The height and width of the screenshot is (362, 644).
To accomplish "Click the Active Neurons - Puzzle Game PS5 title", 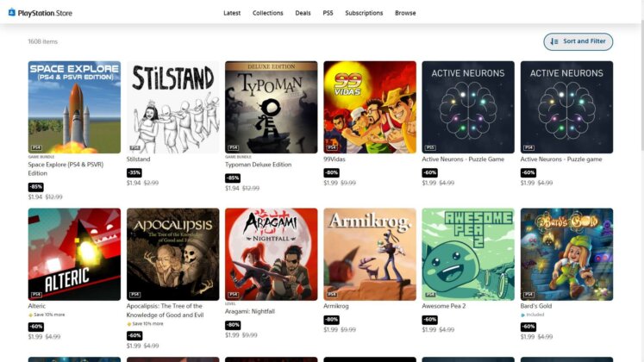I will point(463,159).
